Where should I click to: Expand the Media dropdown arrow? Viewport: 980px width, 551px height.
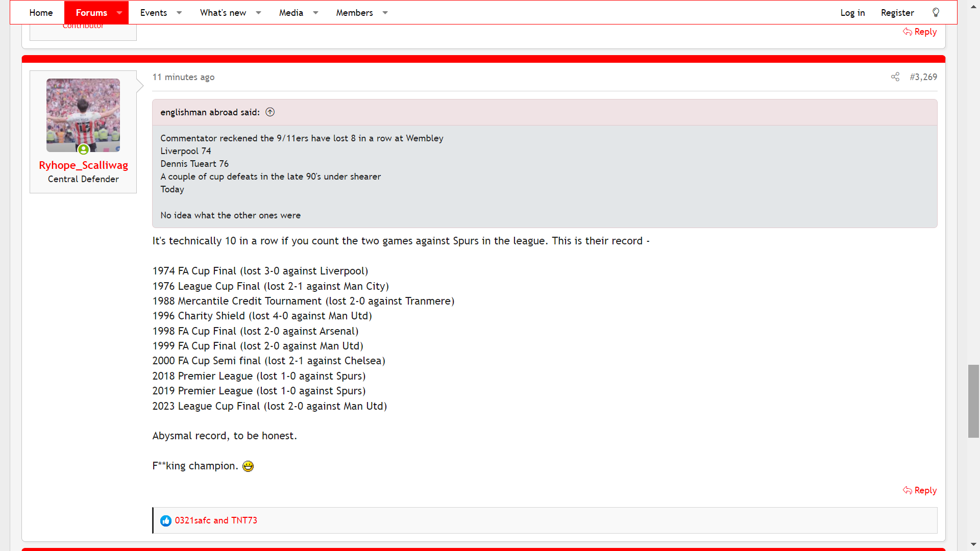pos(315,12)
